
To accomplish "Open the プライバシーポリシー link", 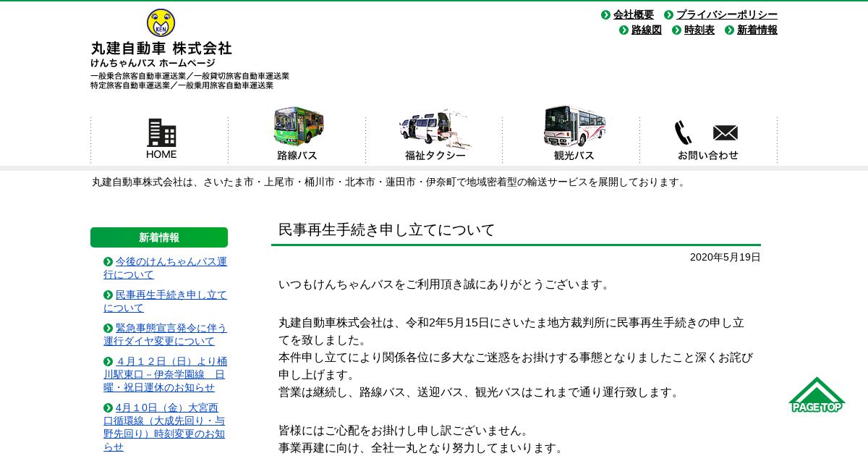I will coord(727,14).
